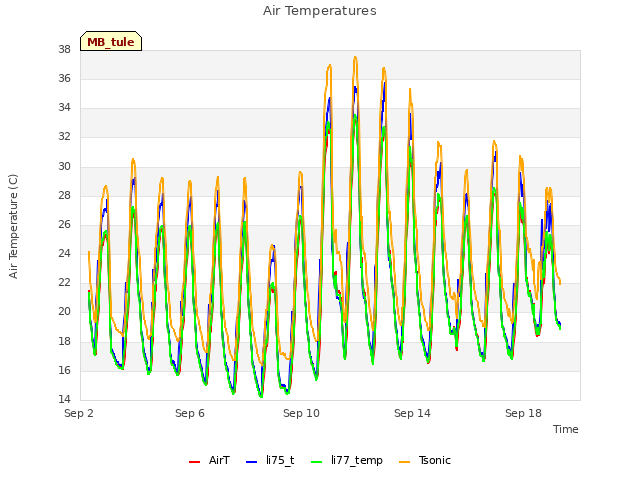Click the 16 y-axis value
Screen dimensions: 640x480
64,370
